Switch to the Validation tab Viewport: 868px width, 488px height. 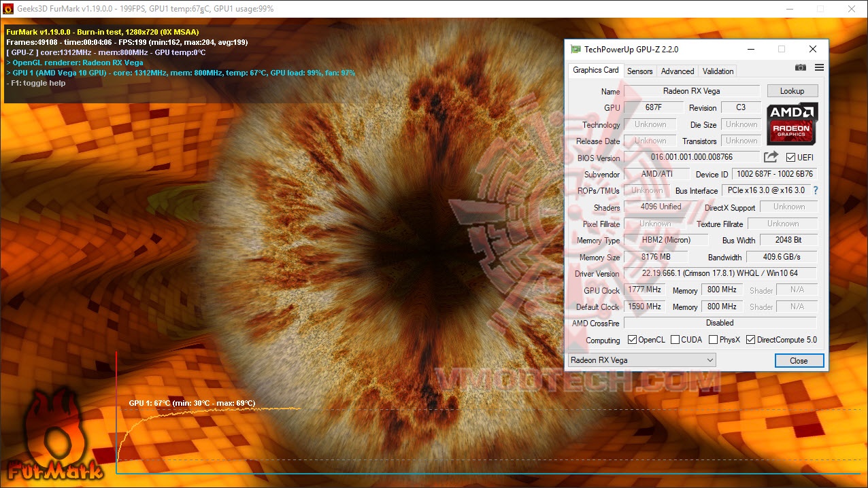(718, 71)
